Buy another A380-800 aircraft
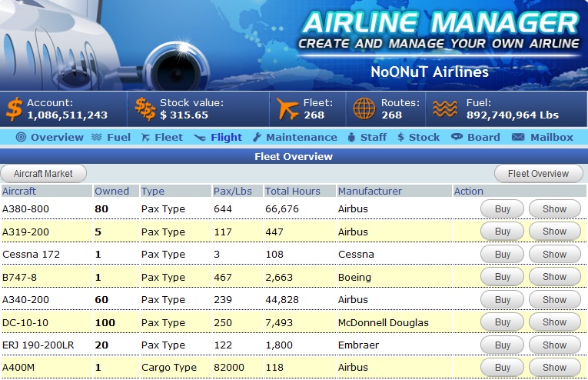Screen dimensions: 588x380 (502, 209)
